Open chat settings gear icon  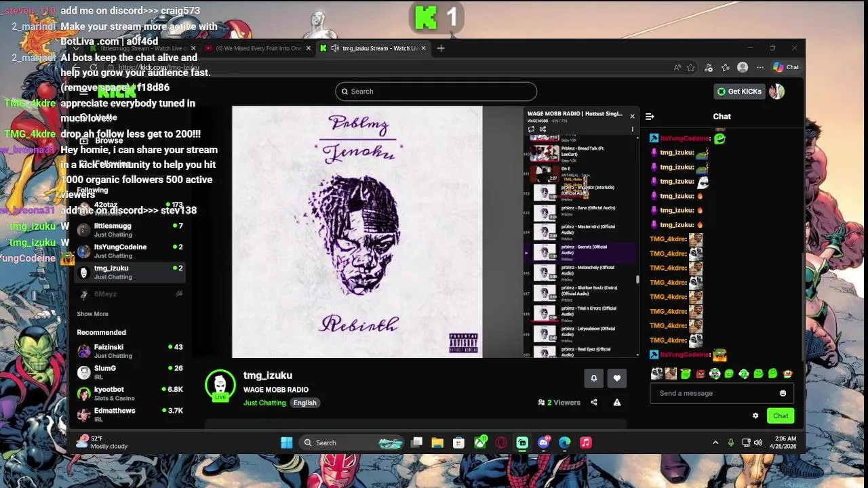[x=755, y=416]
